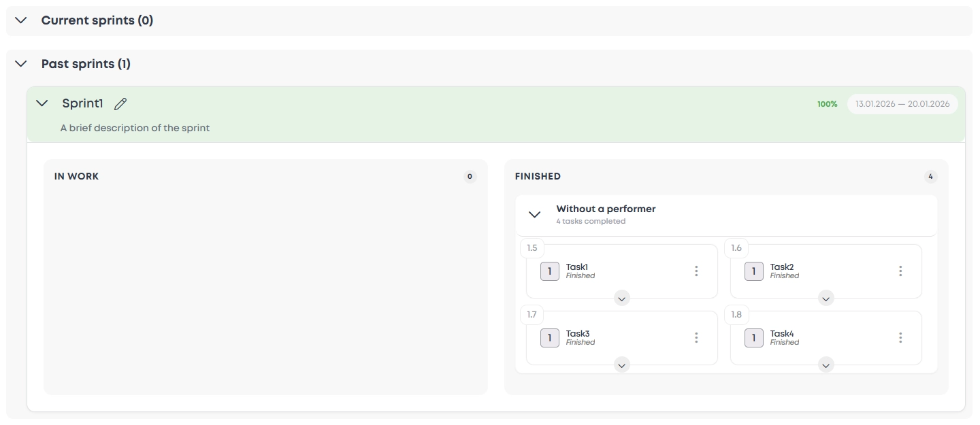
Task: Collapse the Current sprints section
Action: [21, 20]
